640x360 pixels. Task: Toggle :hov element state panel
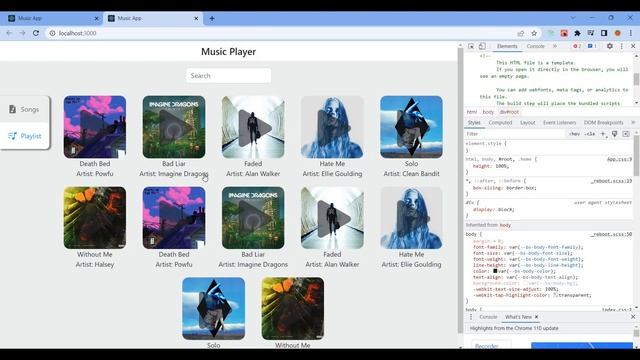[575, 134]
